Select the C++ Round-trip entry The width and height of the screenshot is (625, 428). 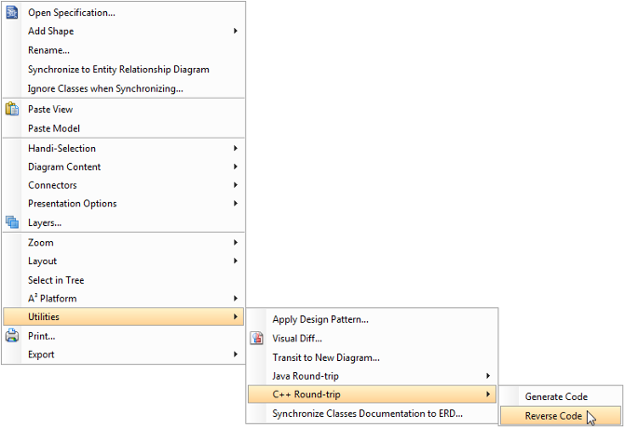tap(372, 394)
